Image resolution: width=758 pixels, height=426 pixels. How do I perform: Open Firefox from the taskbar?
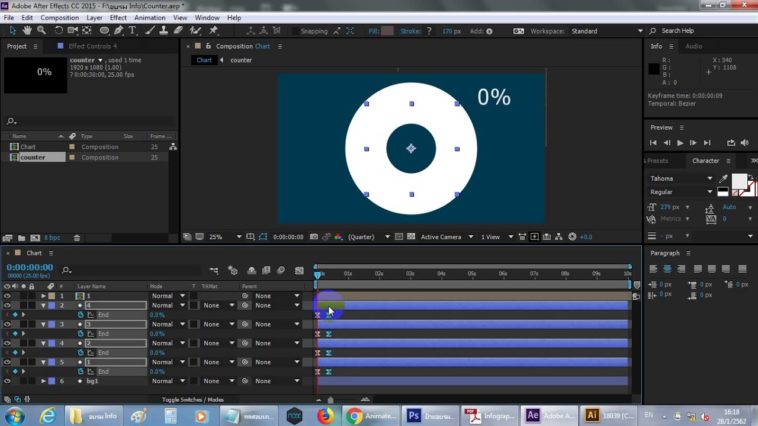coord(325,414)
